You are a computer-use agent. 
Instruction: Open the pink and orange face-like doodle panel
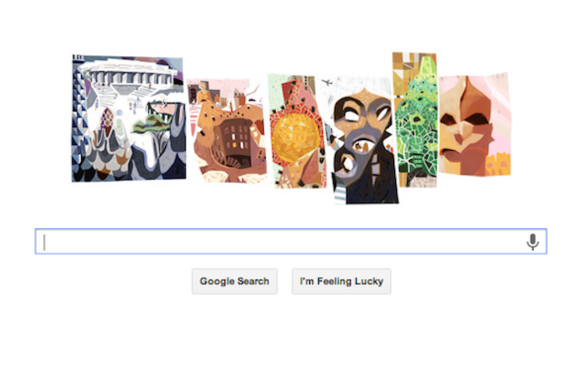[x=475, y=125]
